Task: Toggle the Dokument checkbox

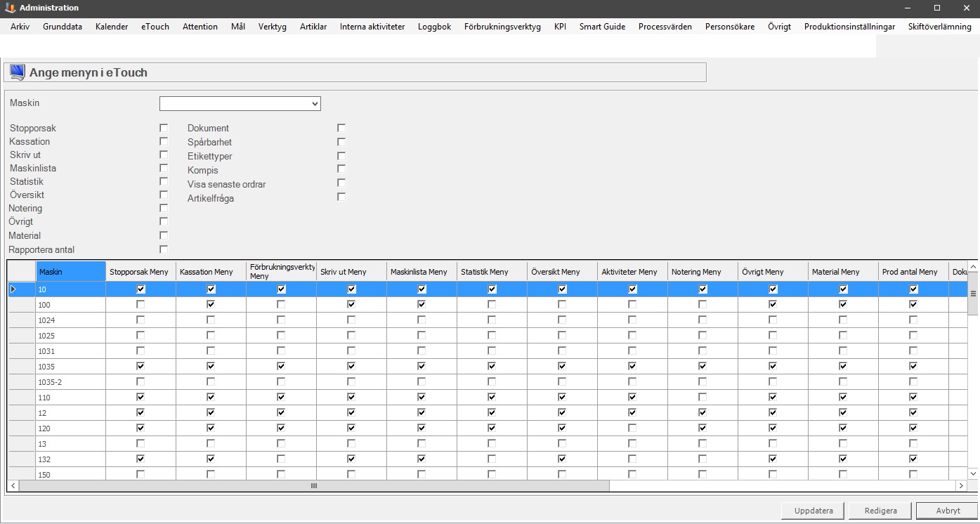Action: pyautogui.click(x=341, y=128)
